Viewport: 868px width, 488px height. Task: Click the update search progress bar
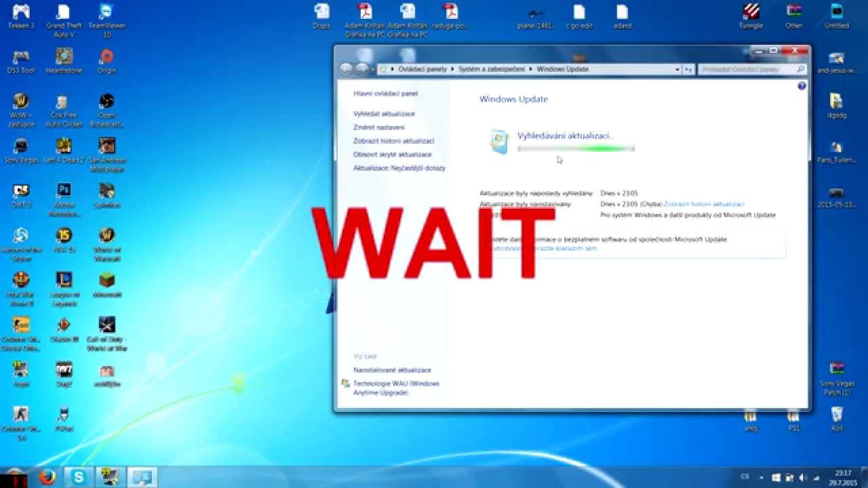(576, 148)
